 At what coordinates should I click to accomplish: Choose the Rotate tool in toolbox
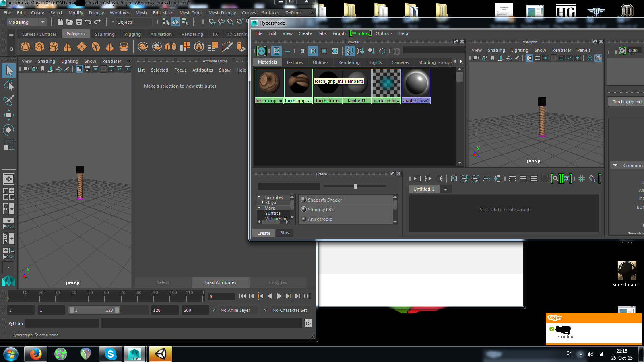click(x=9, y=130)
